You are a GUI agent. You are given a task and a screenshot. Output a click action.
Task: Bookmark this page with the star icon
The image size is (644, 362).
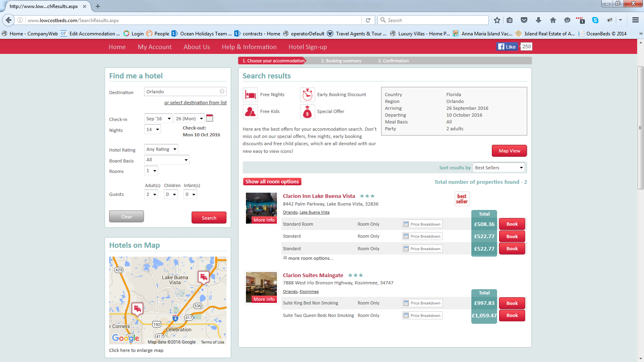pos(497,20)
